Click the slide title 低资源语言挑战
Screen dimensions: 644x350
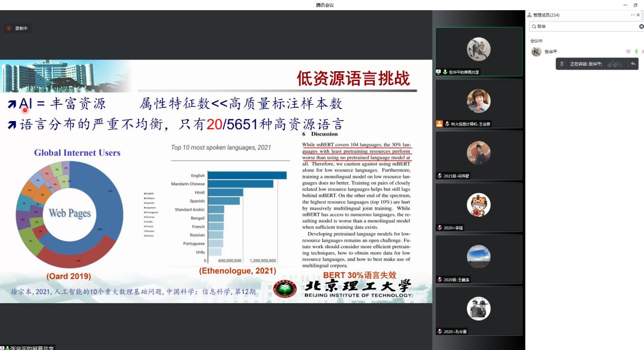click(353, 78)
